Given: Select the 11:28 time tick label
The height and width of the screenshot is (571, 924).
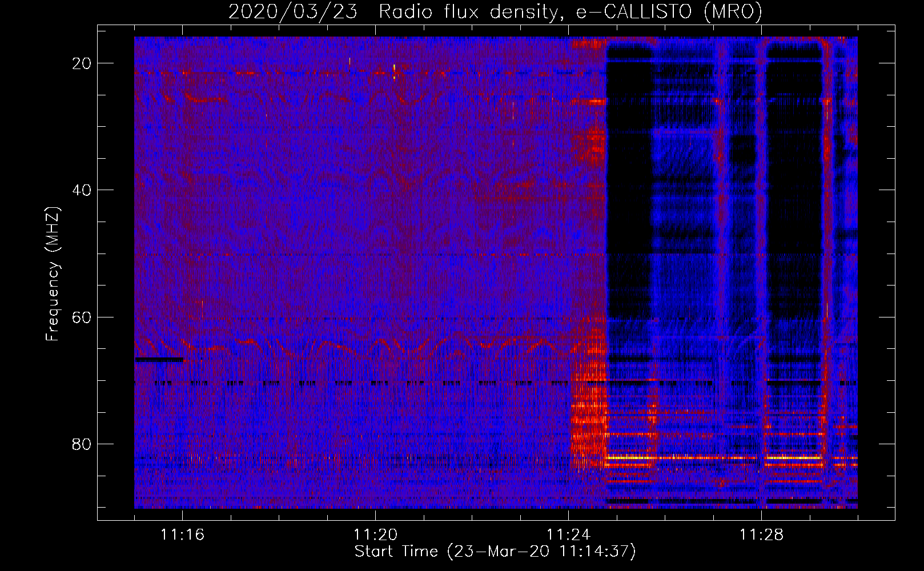Looking at the screenshot, I should (x=761, y=535).
